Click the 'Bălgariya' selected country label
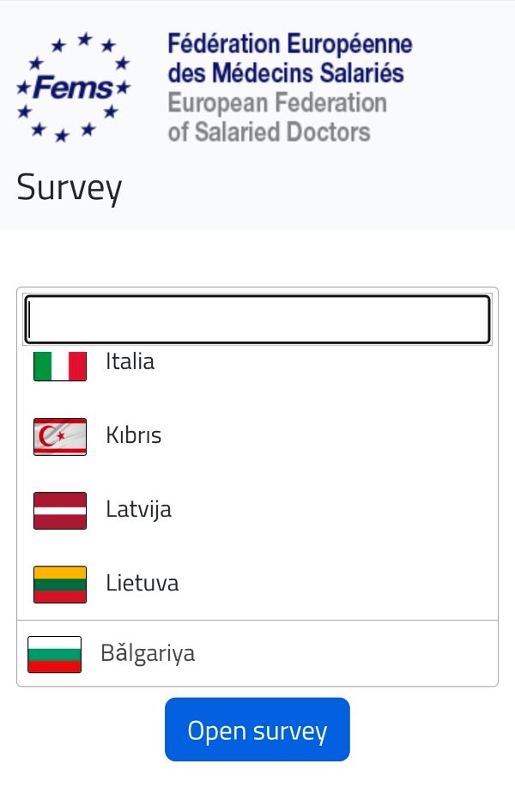The image size is (515, 812). pos(148,654)
